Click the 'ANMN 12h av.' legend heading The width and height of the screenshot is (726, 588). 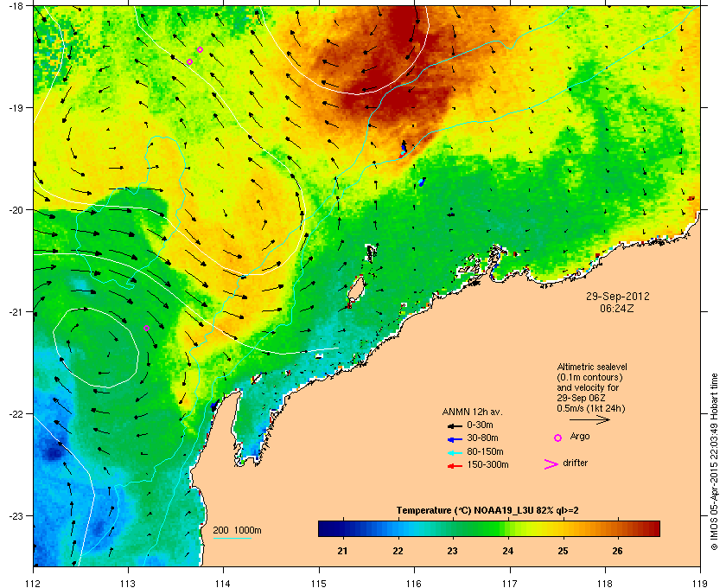point(472,412)
